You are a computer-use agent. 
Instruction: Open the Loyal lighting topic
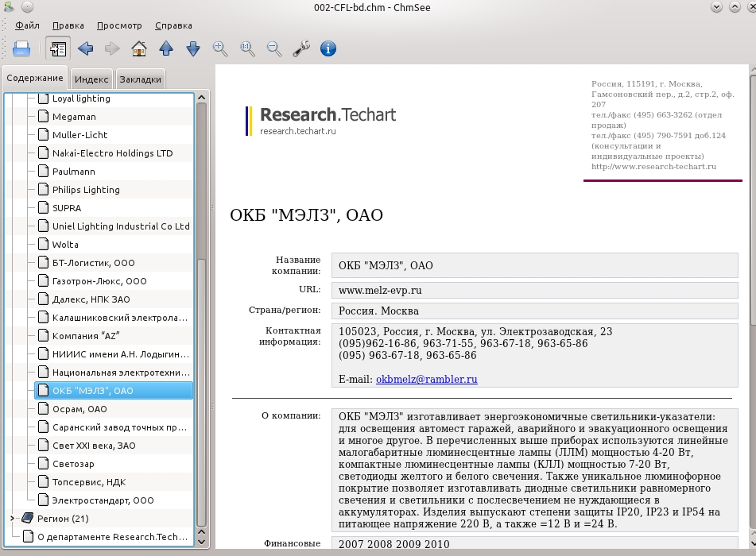[81, 98]
